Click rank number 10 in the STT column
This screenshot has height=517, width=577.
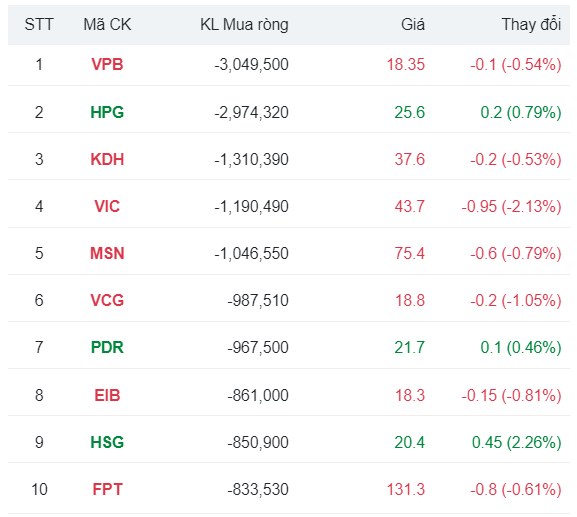tap(39, 489)
